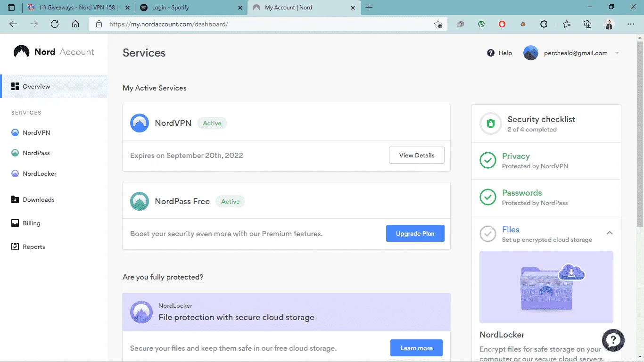Open the Reports section icon
This screenshot has height=362, width=644.
point(15,247)
